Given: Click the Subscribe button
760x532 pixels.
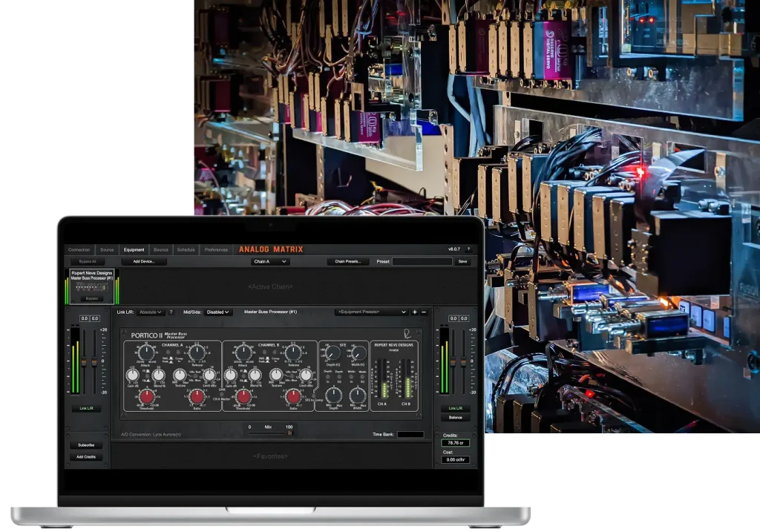Looking at the screenshot, I should (x=86, y=444).
